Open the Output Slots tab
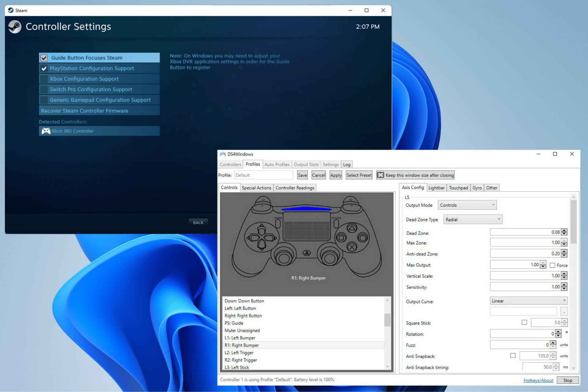 (306, 164)
